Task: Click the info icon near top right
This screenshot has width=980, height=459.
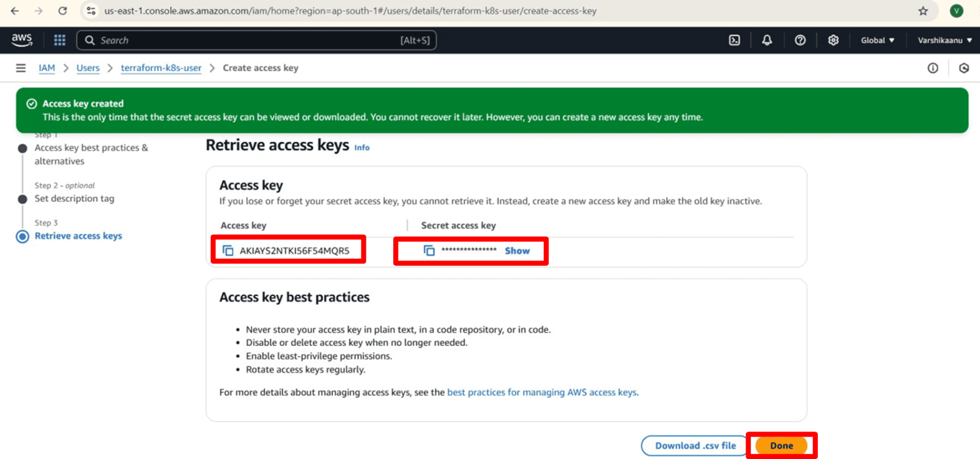Action: [933, 68]
